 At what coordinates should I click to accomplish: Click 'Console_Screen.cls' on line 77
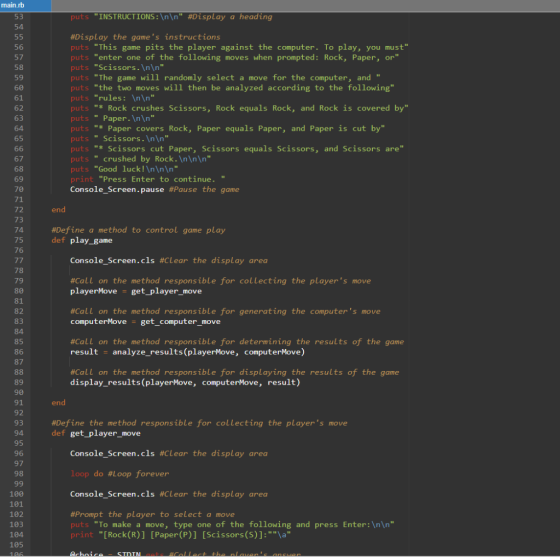[112, 261]
